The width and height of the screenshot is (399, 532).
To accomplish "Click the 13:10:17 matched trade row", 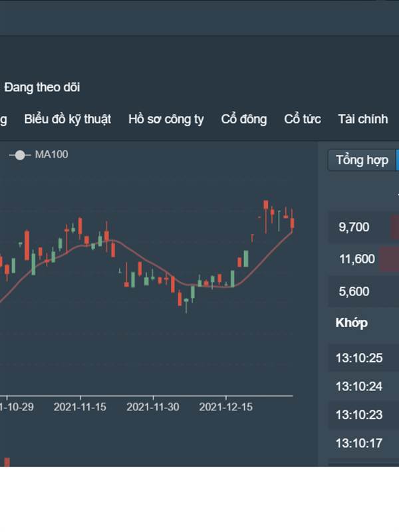I will 363,444.
